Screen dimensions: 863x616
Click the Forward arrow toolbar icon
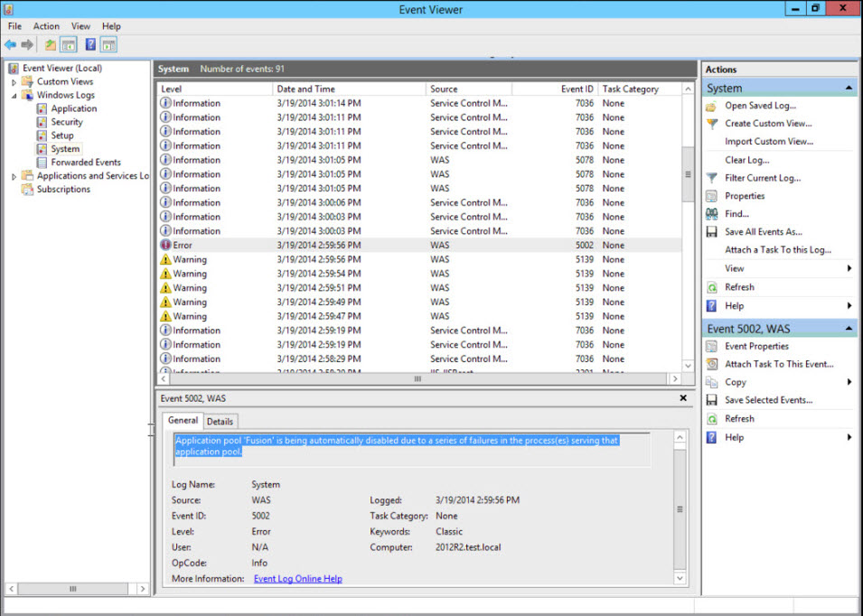pos(27,44)
